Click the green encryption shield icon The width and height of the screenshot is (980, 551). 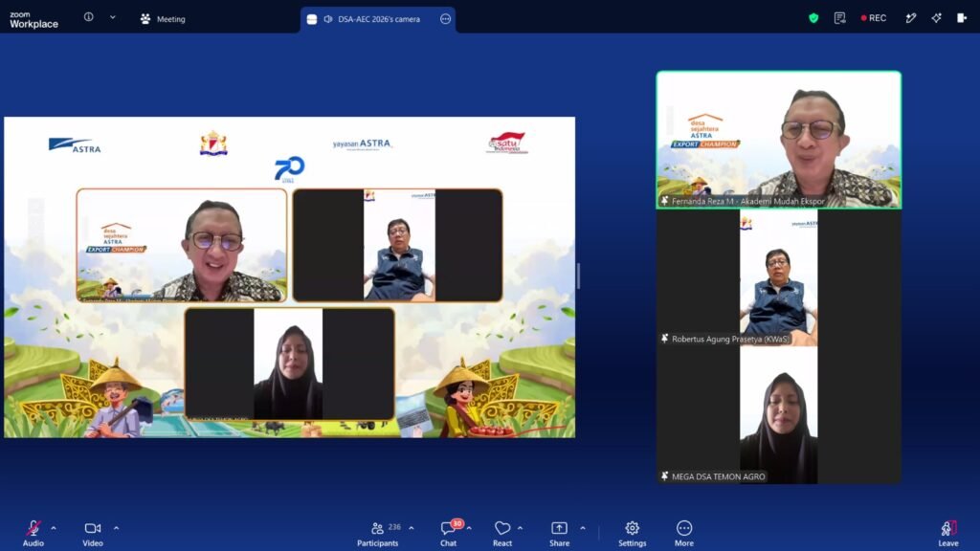(813, 18)
